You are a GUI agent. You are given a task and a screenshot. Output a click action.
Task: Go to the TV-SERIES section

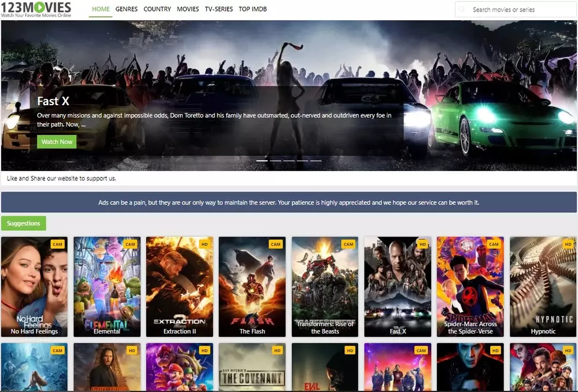coord(218,9)
